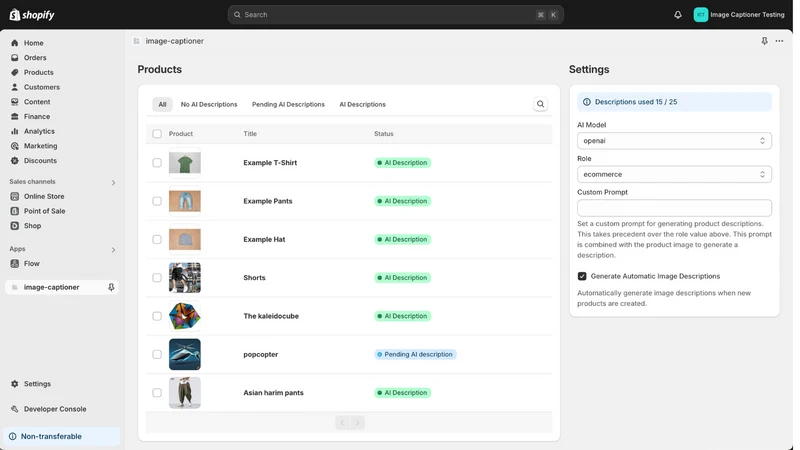The height and width of the screenshot is (450, 800).
Task: Switch to Pending AI Descriptions tab
Action: click(x=288, y=105)
